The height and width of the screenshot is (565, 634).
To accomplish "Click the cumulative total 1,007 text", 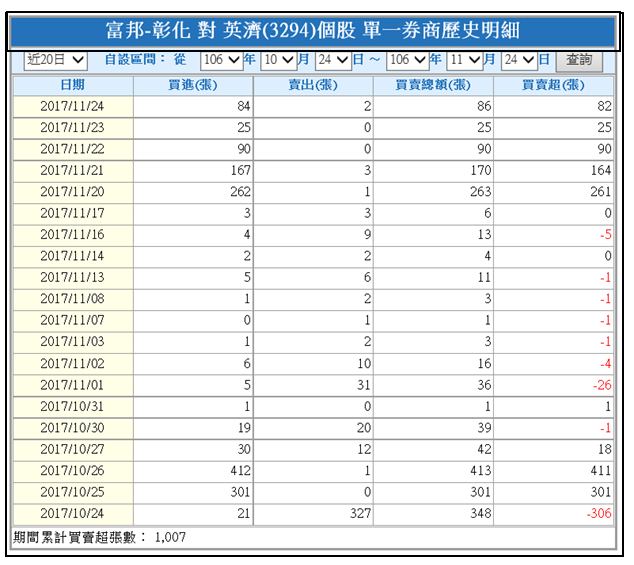I will 170,538.
